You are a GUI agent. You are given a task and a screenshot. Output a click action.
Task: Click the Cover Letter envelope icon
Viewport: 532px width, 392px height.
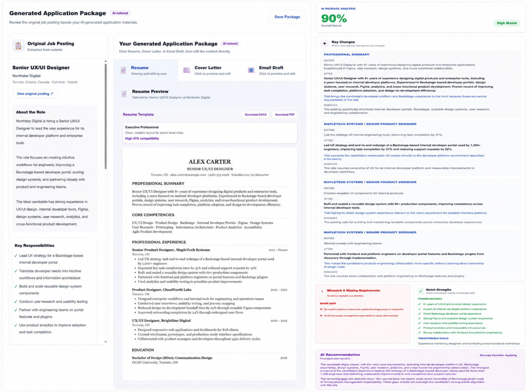(187, 70)
